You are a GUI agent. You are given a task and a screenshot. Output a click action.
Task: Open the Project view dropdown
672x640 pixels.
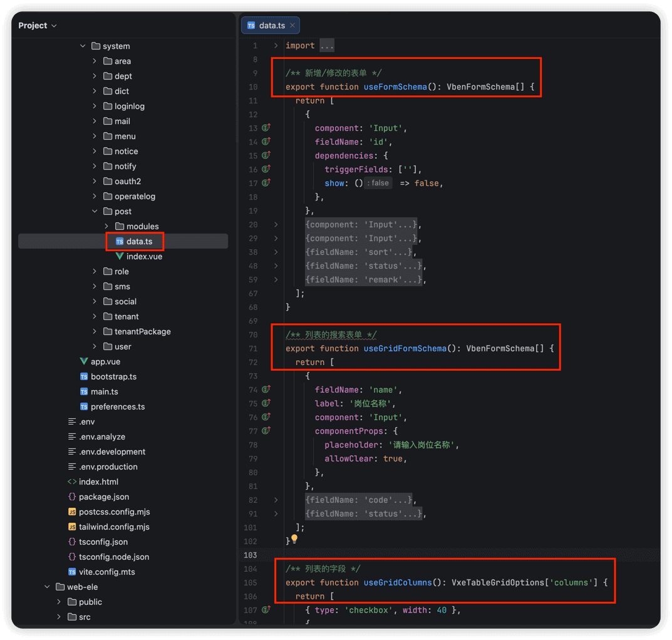[x=38, y=26]
